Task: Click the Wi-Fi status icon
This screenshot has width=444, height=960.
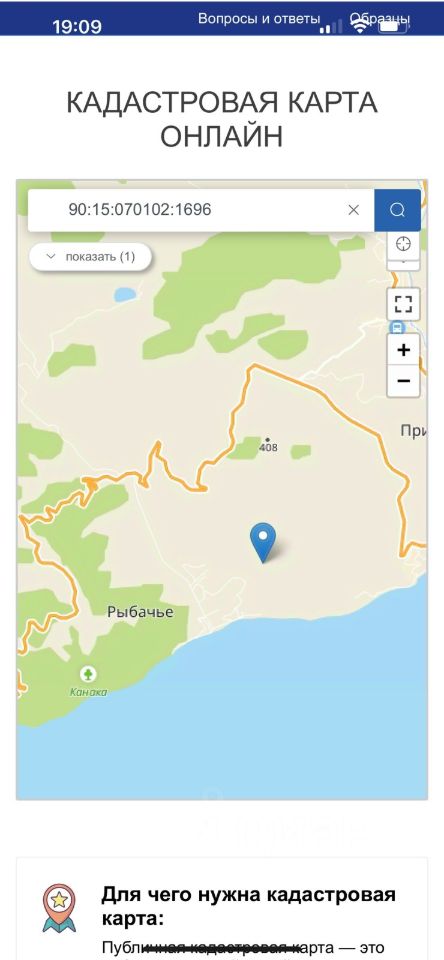Action: [x=360, y=25]
